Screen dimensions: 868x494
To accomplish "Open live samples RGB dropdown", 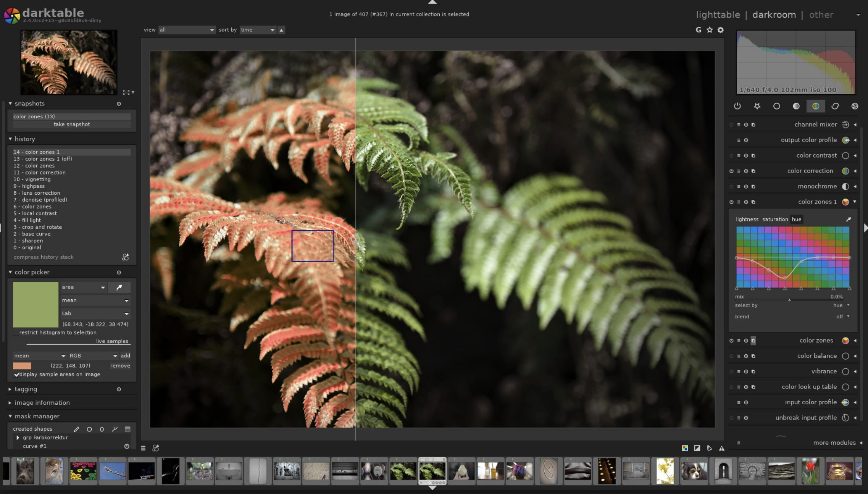I will click(94, 355).
